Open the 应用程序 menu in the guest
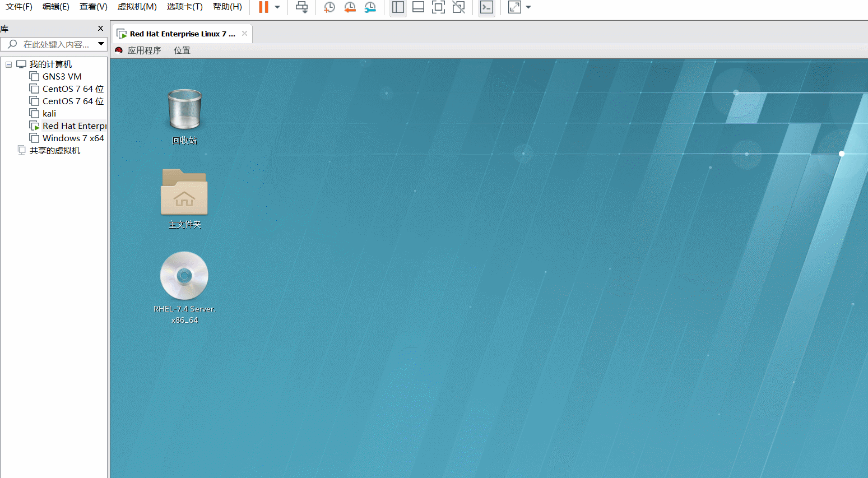This screenshot has width=868, height=478. click(x=144, y=50)
